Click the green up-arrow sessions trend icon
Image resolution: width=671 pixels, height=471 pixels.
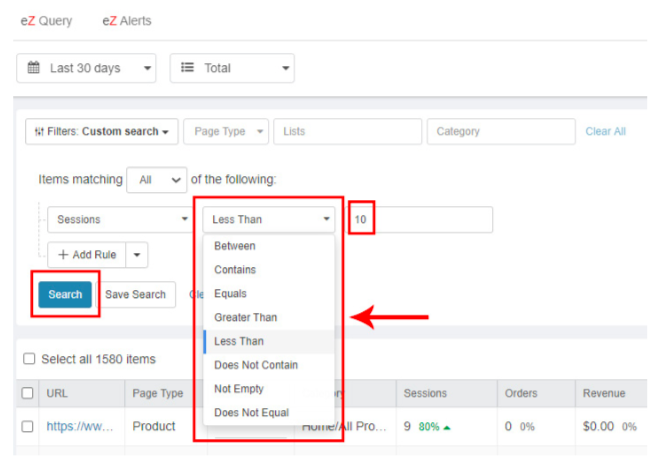(447, 427)
